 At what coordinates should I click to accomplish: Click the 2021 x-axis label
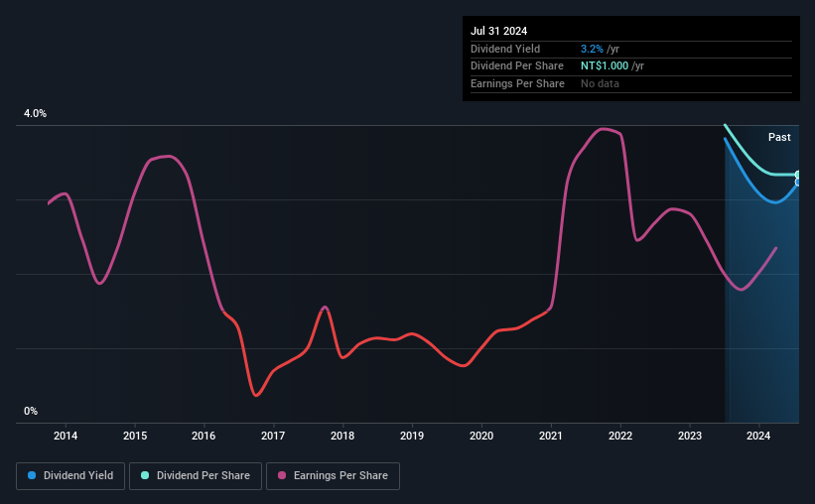[550, 436]
